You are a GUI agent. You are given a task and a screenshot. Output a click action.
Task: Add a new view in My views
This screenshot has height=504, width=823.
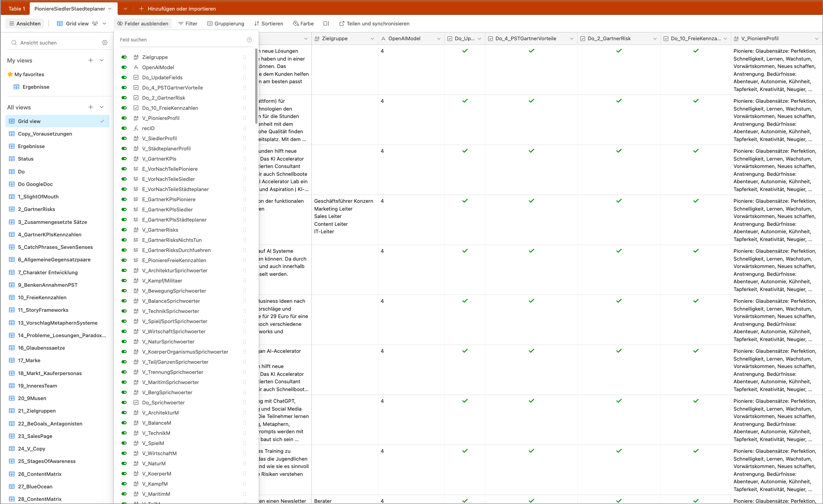click(x=91, y=60)
